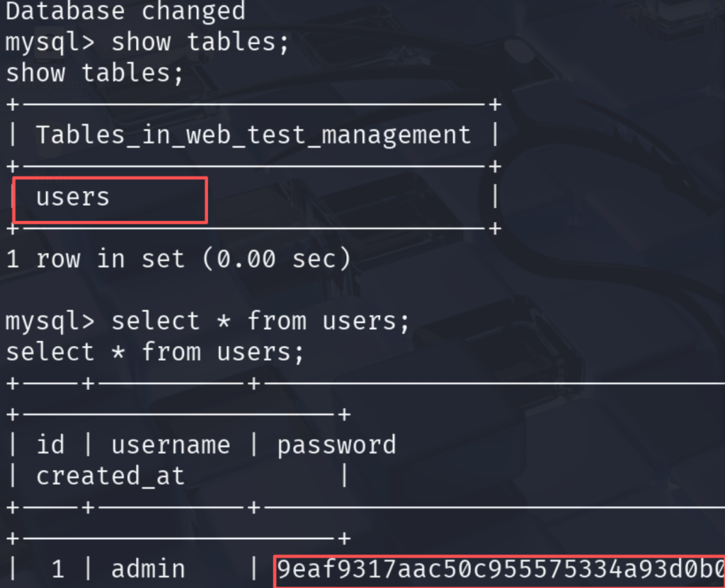The height and width of the screenshot is (588, 725).
Task: Click the word 'Database' on the top line
Action: [65, 11]
